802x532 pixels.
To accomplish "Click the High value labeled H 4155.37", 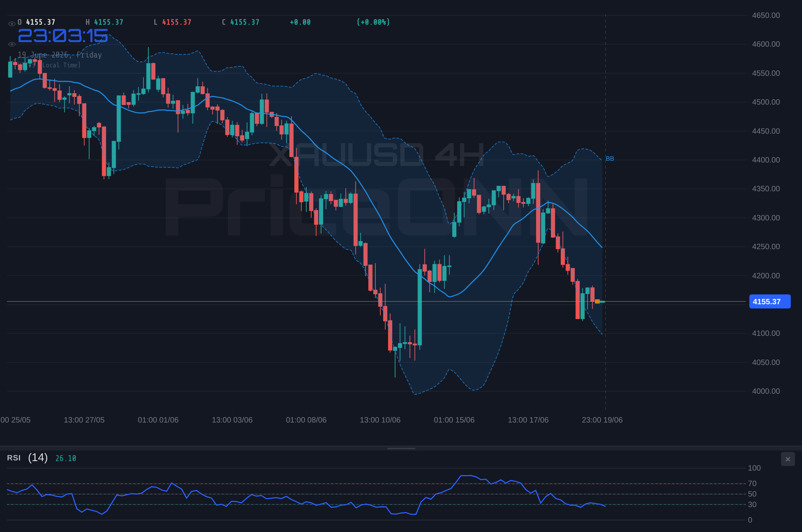I will pyautogui.click(x=105, y=22).
